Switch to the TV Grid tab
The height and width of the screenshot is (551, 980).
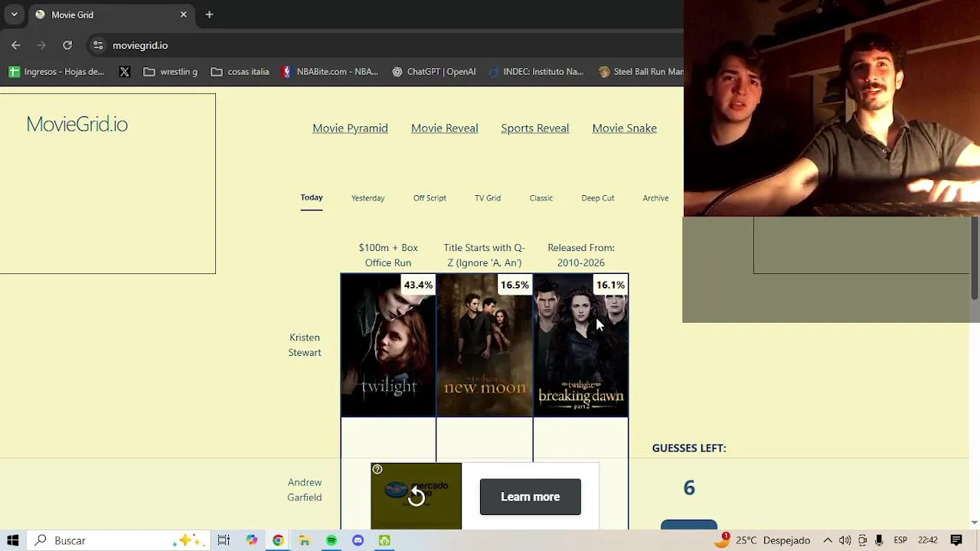[488, 198]
